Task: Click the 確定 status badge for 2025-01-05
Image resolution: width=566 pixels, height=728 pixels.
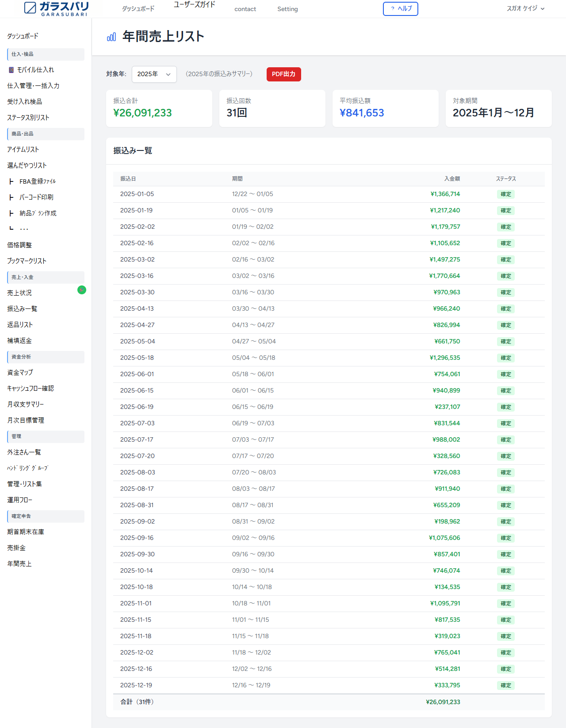Action: [x=505, y=194]
